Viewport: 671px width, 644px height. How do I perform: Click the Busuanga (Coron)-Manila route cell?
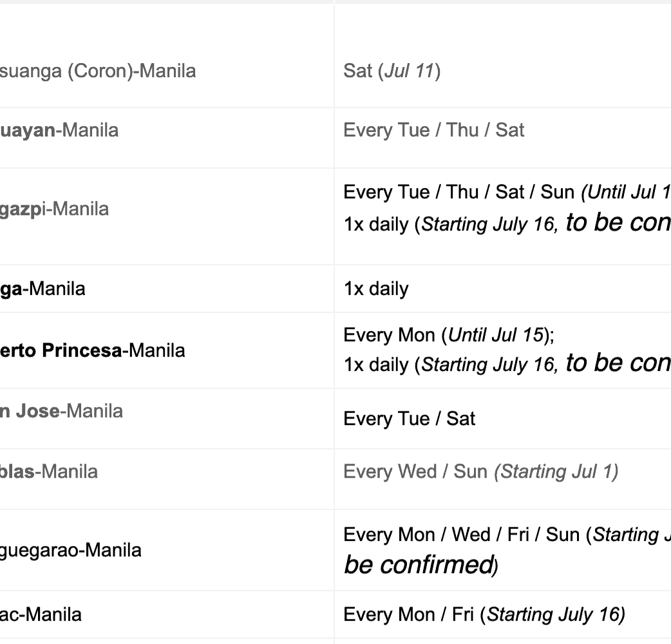coord(98,71)
